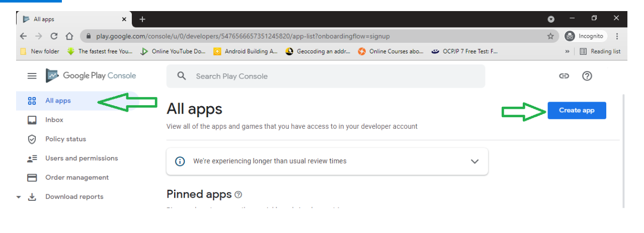The height and width of the screenshot is (233, 644).
Task: Open The fastest free You... bookmark
Action: [x=100, y=51]
